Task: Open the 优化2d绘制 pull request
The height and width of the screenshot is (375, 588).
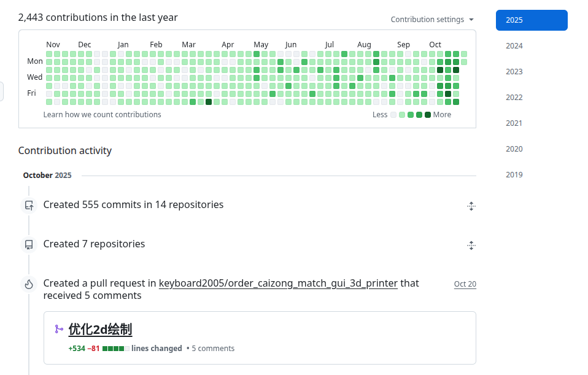Action: pyautogui.click(x=100, y=330)
